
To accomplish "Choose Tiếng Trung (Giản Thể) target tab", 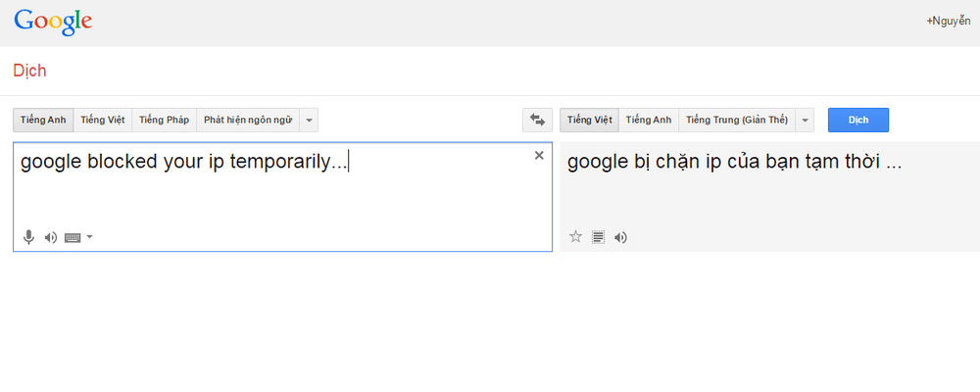I will [x=737, y=120].
